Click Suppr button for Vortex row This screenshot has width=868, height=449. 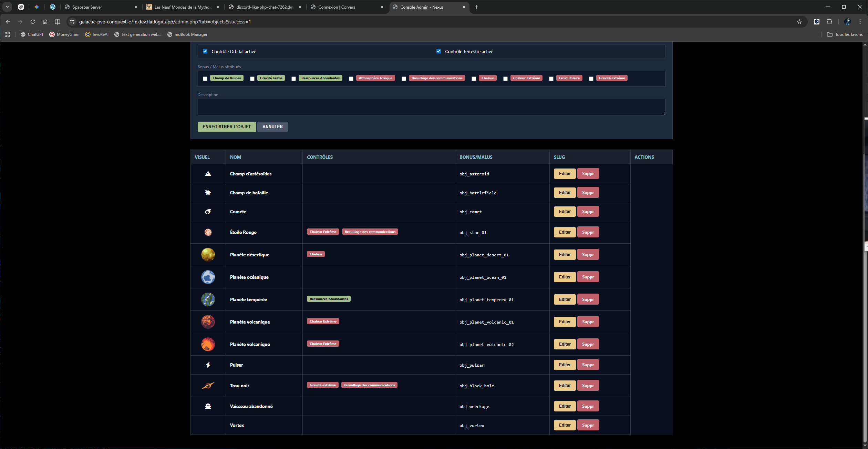[x=588, y=425]
